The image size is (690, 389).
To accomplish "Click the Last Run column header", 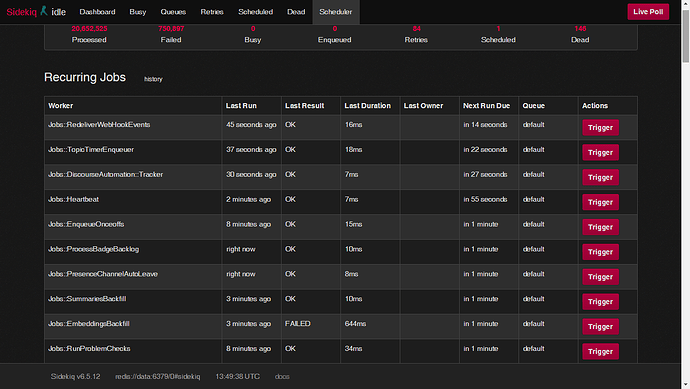I will pos(241,106).
